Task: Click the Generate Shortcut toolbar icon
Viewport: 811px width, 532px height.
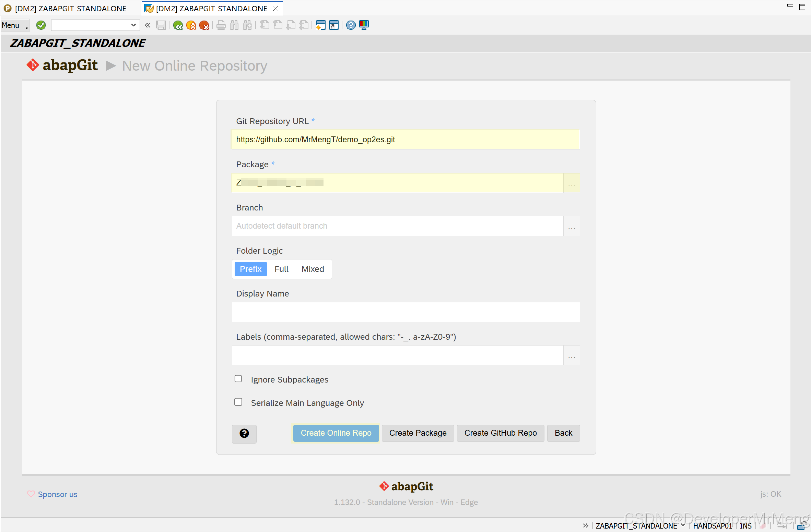Action: coord(333,25)
